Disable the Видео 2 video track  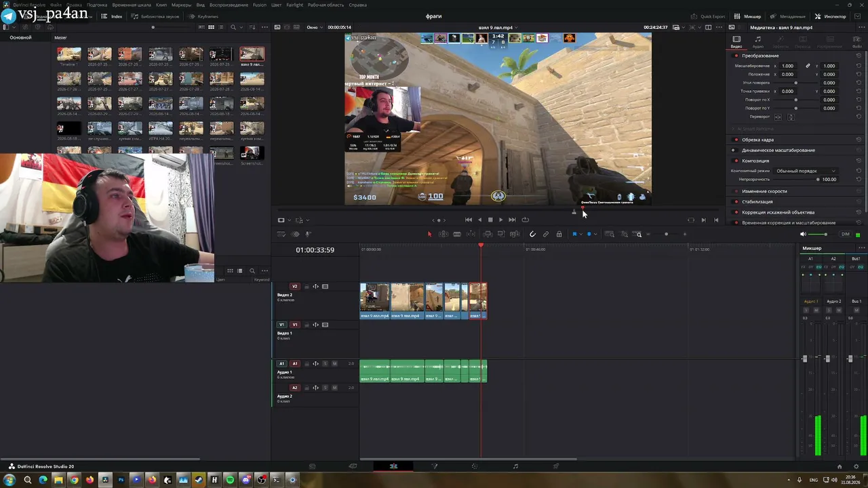(x=325, y=287)
